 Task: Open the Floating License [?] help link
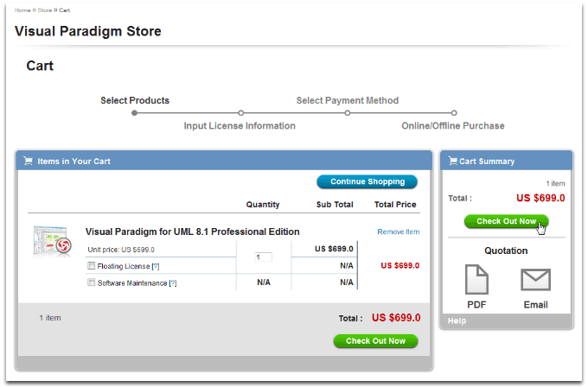click(x=156, y=266)
